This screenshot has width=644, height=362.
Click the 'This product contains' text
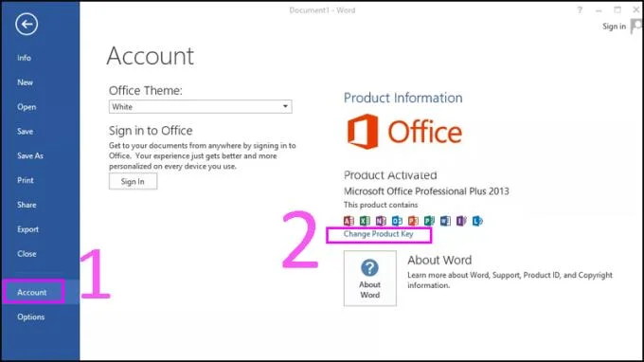[x=381, y=205]
